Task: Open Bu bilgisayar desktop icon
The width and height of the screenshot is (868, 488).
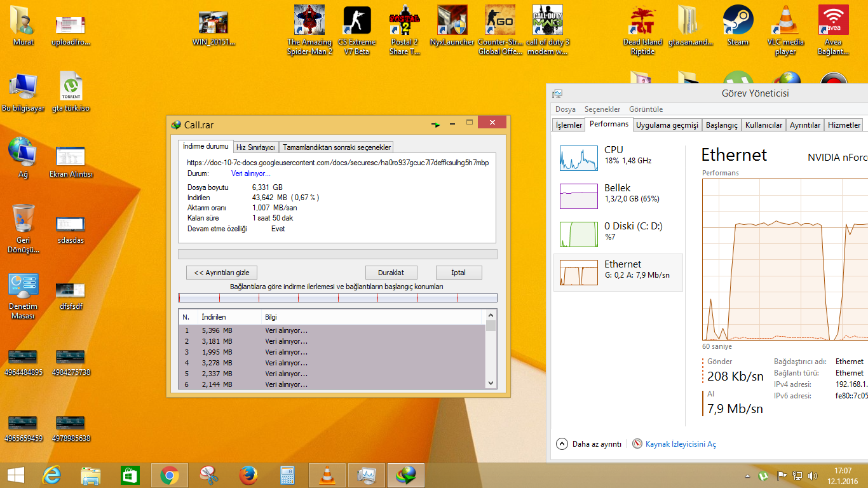Action: tap(24, 92)
